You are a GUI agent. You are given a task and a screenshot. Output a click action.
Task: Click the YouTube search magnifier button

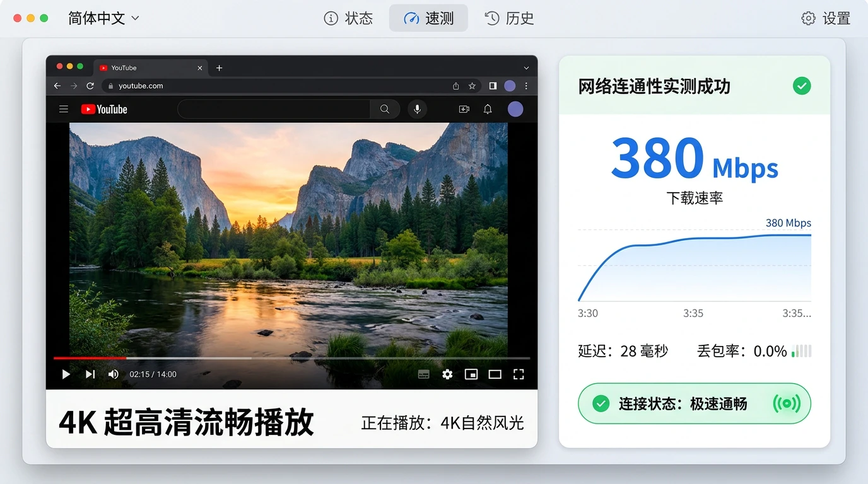click(385, 109)
